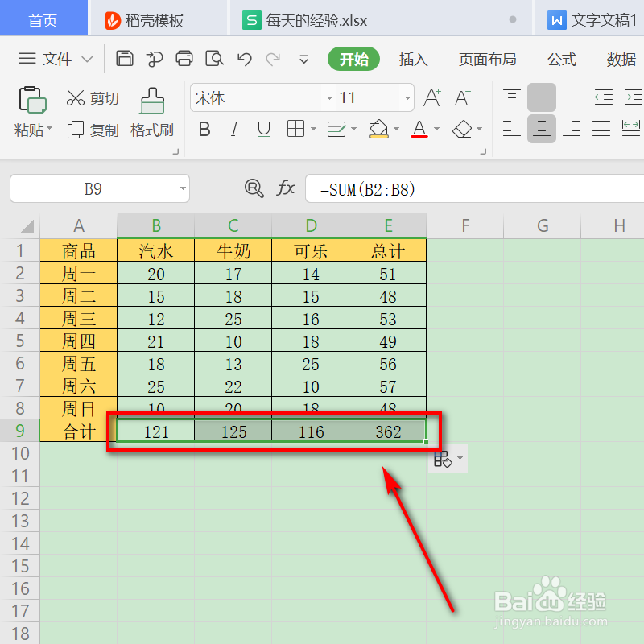
Task: Click the magnifier search icon beside formula bar
Action: point(254,188)
